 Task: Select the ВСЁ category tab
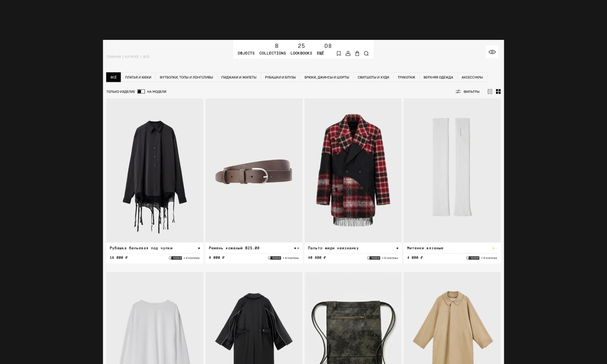[x=114, y=77]
